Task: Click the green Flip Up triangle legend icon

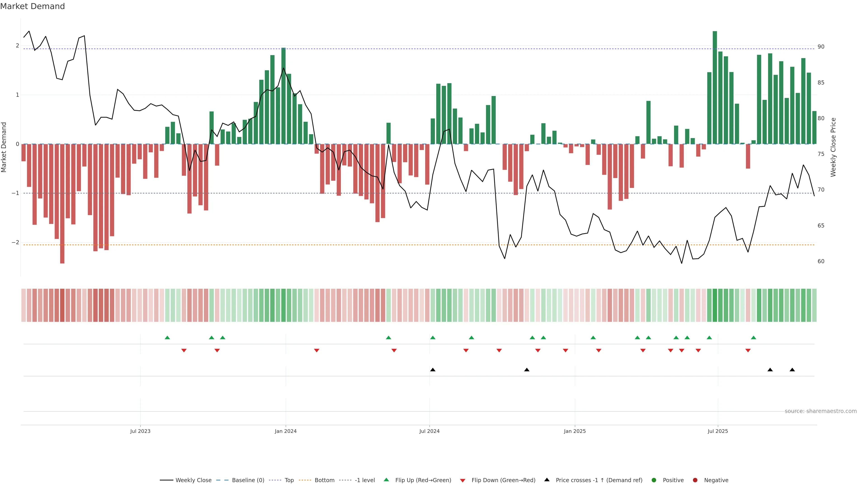Action: coord(387,480)
